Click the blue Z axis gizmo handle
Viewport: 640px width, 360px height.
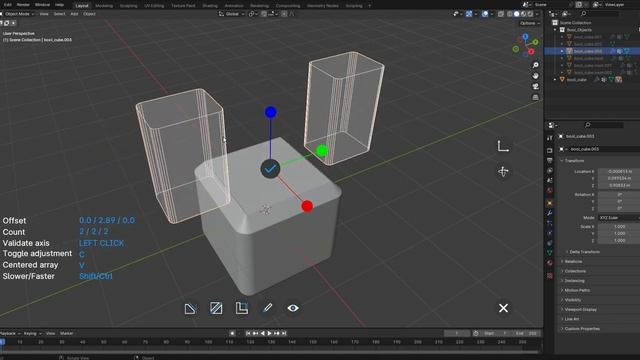click(x=271, y=112)
